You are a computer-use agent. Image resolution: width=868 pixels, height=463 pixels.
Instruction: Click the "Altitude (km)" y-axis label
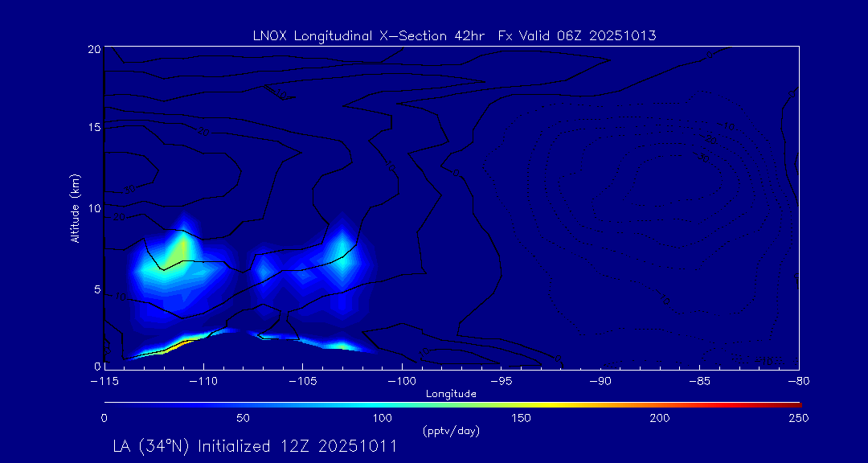[75, 207]
